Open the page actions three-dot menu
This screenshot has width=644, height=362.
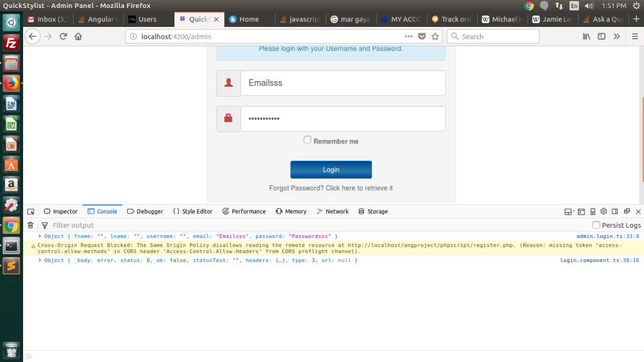(408, 37)
